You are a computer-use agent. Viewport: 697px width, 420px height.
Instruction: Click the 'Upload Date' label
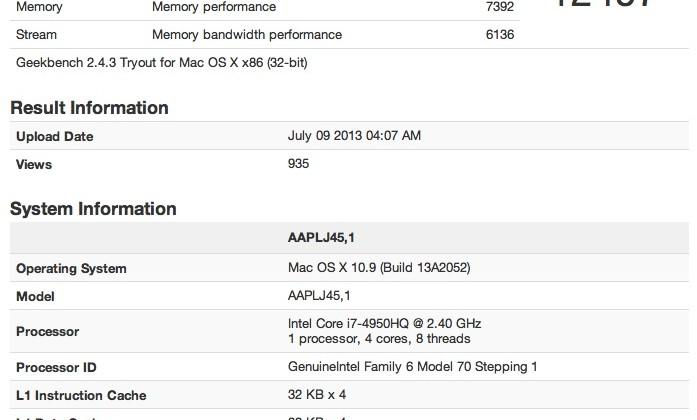point(55,136)
